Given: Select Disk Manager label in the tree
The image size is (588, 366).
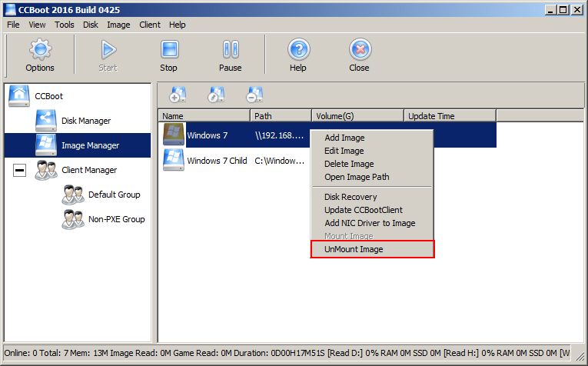Looking at the screenshot, I should (x=86, y=121).
